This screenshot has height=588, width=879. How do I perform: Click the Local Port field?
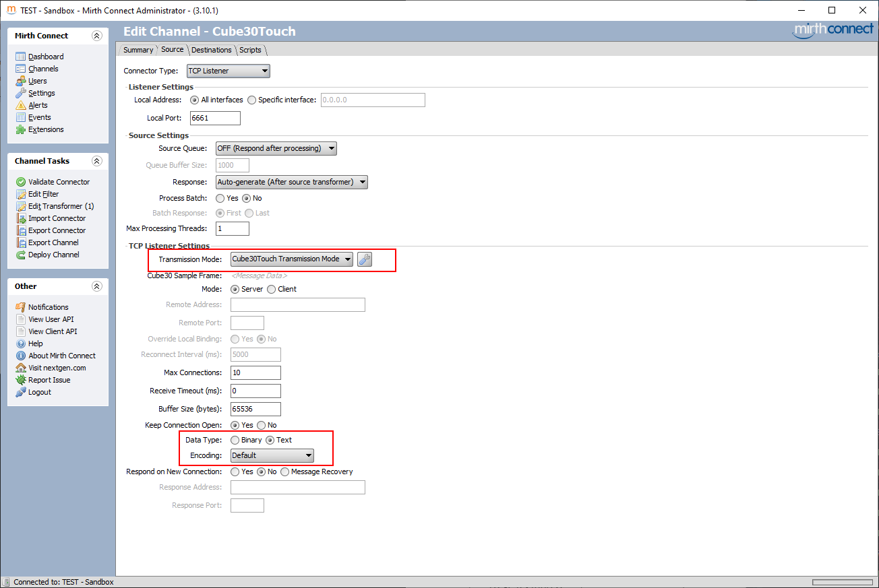click(x=215, y=118)
